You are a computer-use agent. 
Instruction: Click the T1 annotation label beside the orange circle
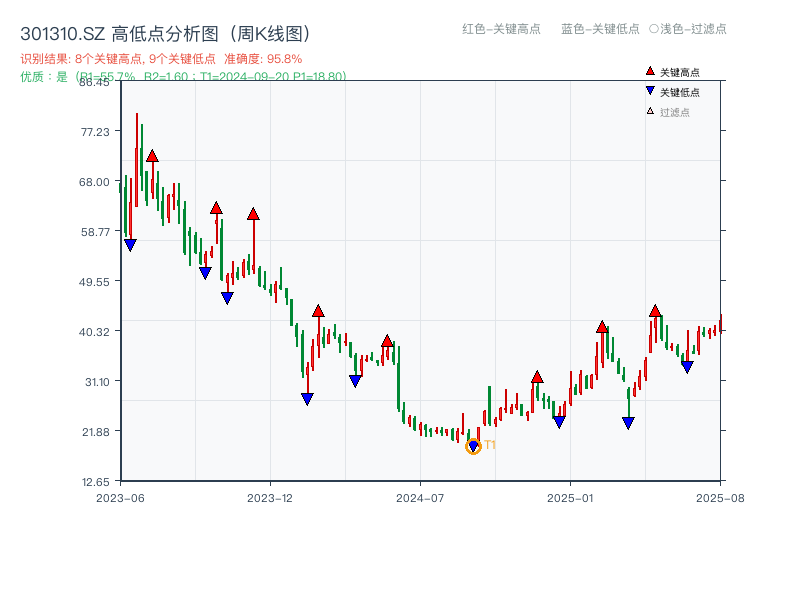tap(490, 445)
